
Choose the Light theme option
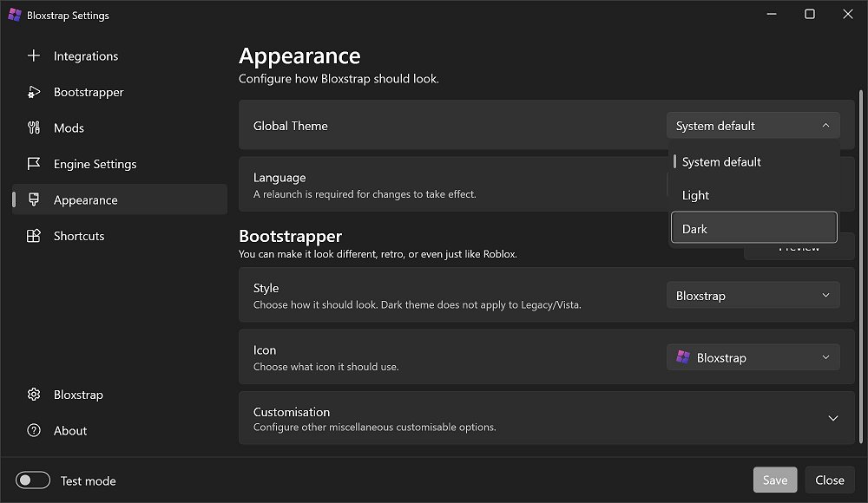pyautogui.click(x=753, y=195)
